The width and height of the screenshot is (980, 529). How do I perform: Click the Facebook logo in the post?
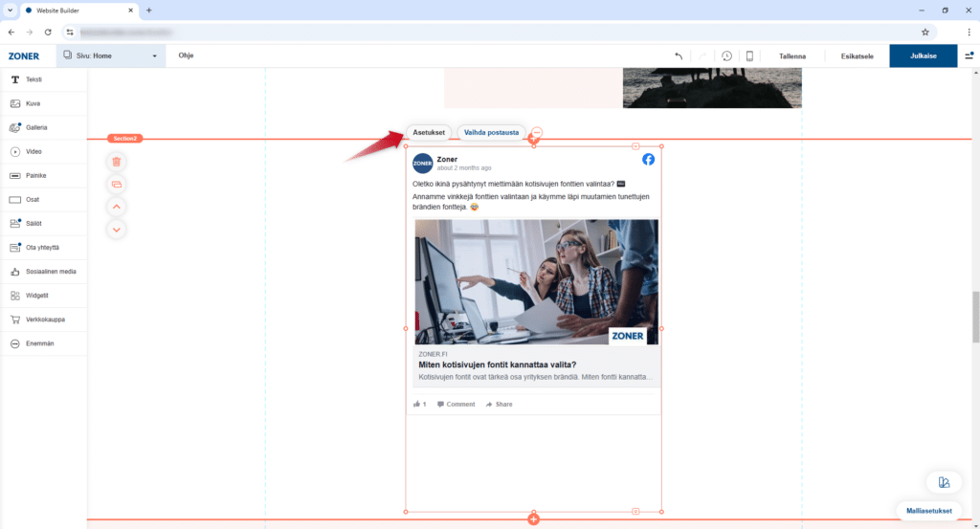[x=648, y=160]
